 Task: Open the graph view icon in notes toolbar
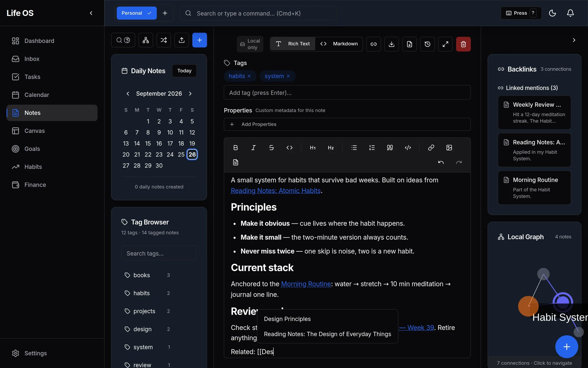pos(146,40)
